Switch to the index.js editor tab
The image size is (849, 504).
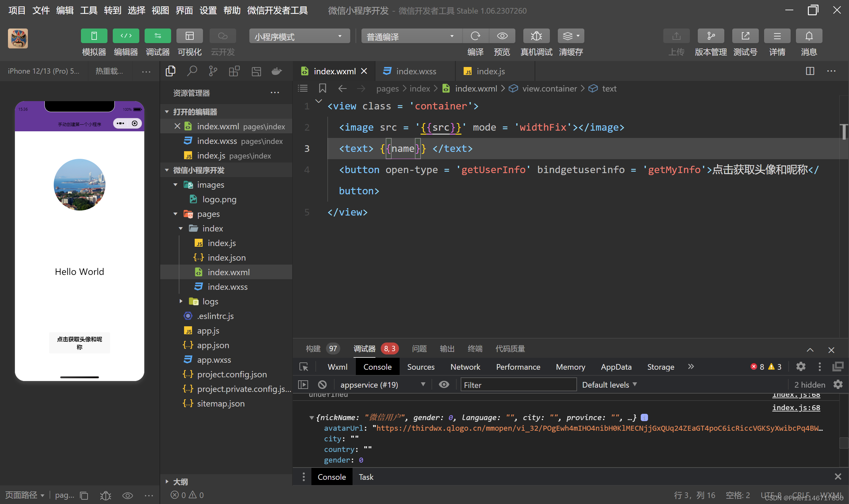(490, 71)
